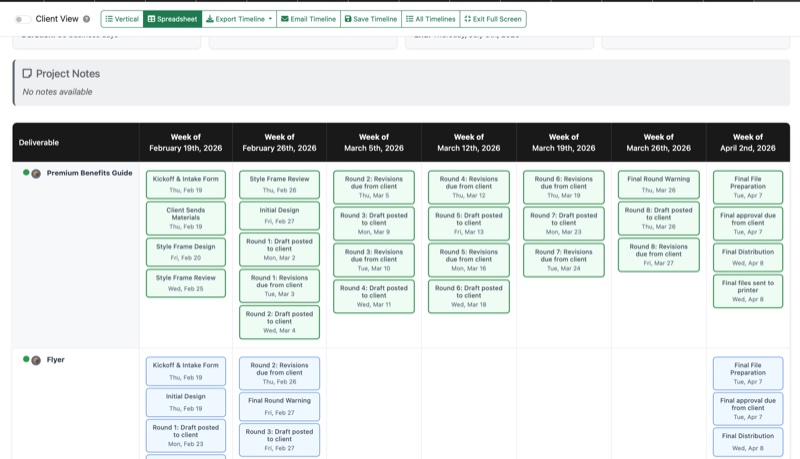This screenshot has height=459, width=800.
Task: Open Client Sends Materials card
Action: [x=186, y=218]
